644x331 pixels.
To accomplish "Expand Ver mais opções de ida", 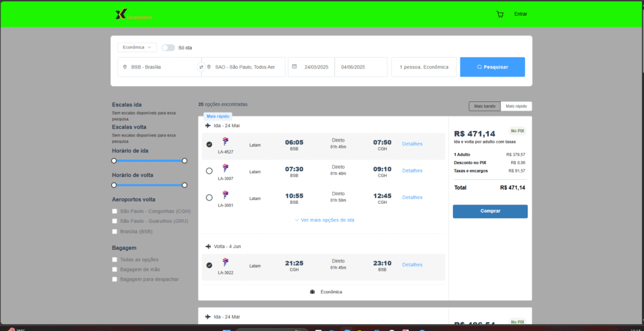I will (x=324, y=220).
